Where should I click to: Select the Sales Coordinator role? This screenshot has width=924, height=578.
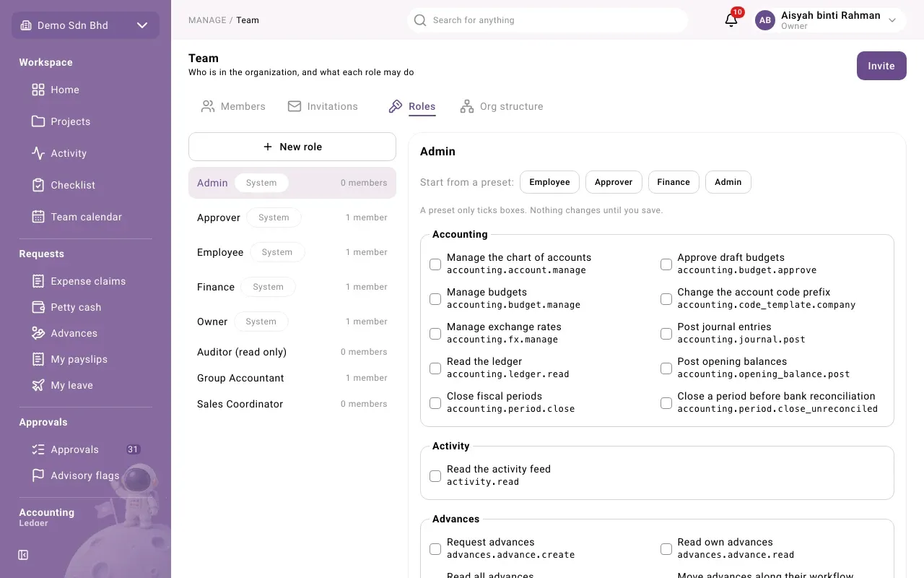pos(292,404)
